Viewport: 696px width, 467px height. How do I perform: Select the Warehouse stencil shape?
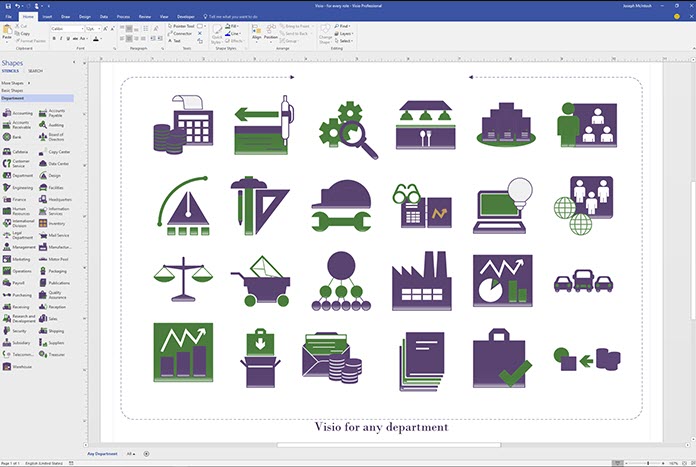pyautogui.click(x=17, y=367)
